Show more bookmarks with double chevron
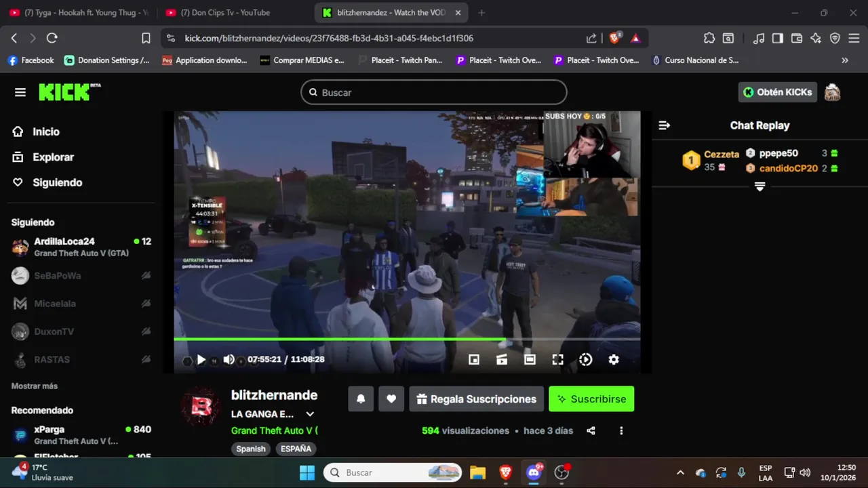Screen dimensions: 868x488 click(845, 60)
